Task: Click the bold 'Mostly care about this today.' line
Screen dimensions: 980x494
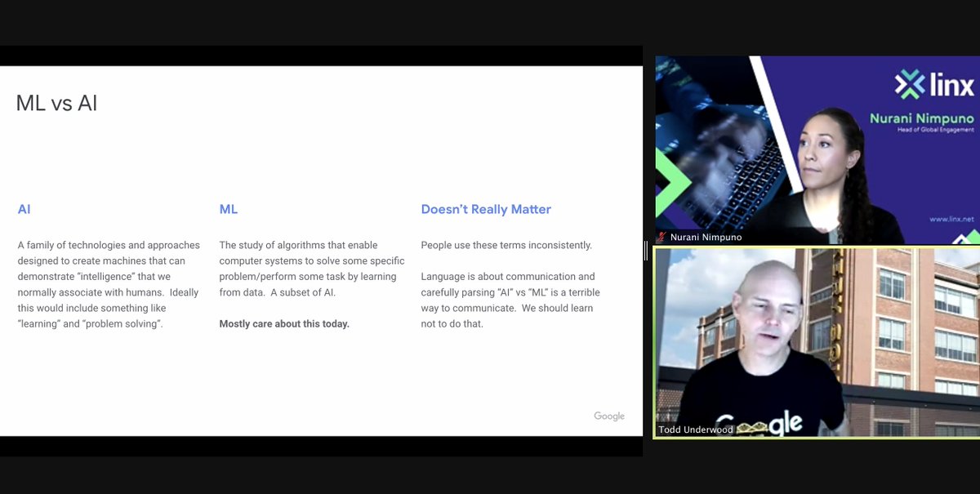Action: [x=284, y=324]
